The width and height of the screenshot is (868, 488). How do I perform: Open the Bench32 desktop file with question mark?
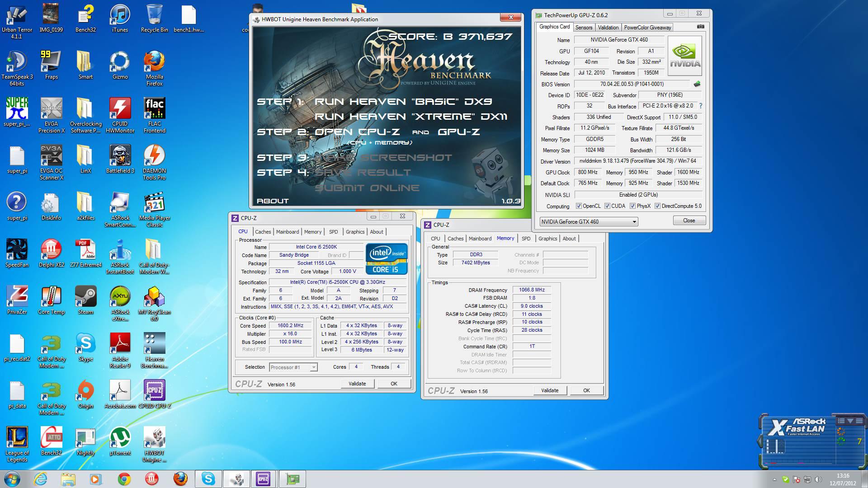click(x=85, y=19)
